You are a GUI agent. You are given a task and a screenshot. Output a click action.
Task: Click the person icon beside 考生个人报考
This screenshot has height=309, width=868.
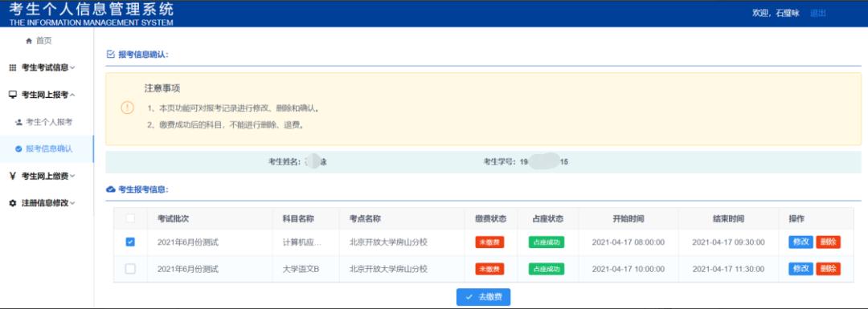[18, 122]
